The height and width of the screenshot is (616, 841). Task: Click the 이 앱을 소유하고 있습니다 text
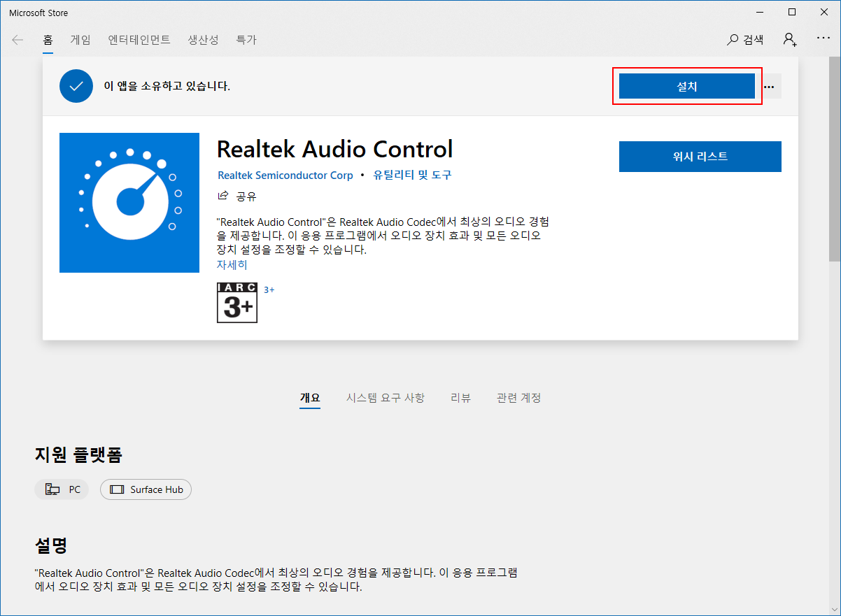coord(167,87)
